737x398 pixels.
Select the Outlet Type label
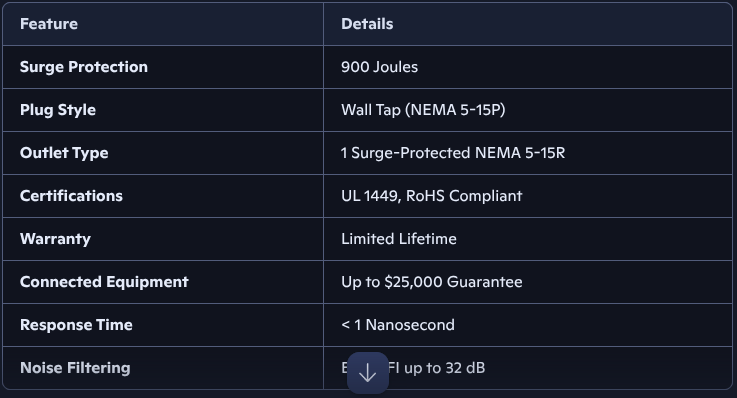click(64, 153)
